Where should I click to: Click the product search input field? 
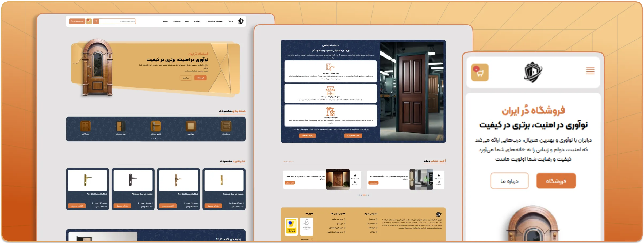(x=117, y=21)
